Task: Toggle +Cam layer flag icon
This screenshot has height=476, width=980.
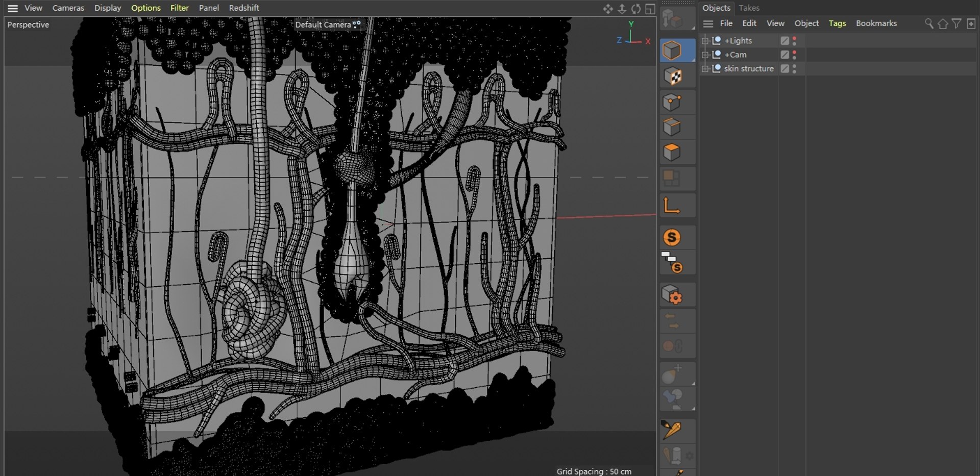Action: (x=785, y=55)
